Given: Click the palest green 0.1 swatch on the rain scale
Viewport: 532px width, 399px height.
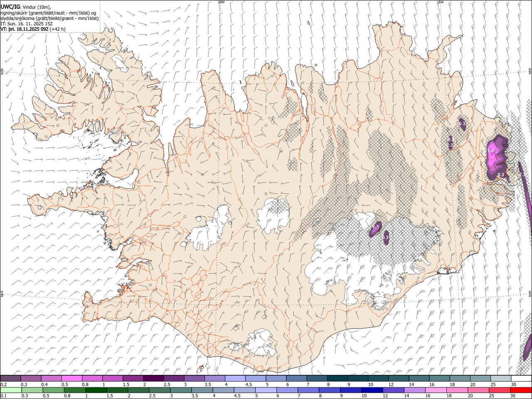Looking at the screenshot, I should click(11, 390).
